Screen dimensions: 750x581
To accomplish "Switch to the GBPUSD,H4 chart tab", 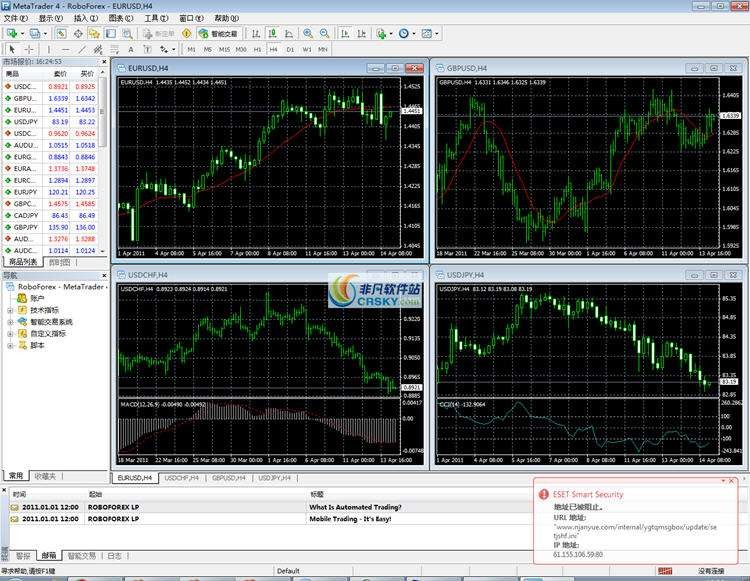I will point(229,478).
